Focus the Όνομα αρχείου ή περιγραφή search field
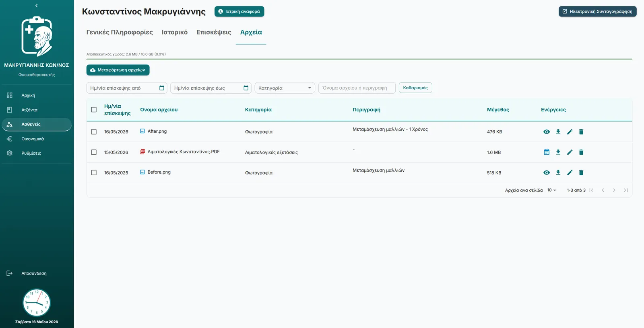644x328 pixels. [x=357, y=88]
